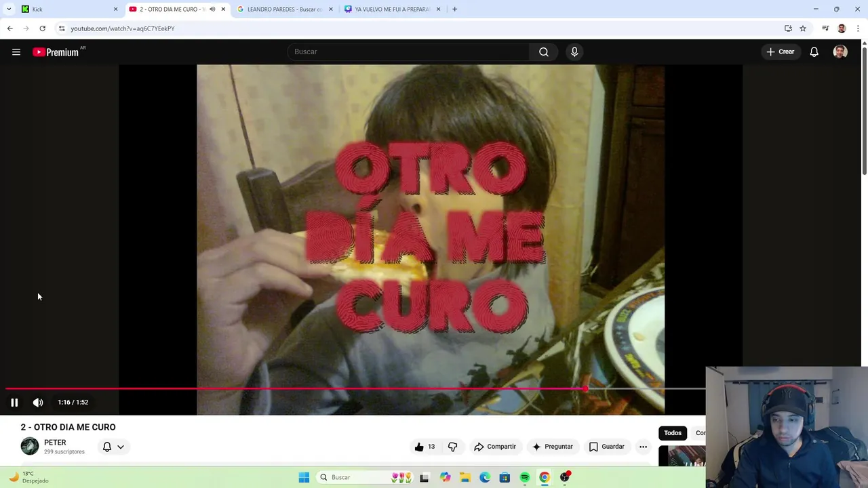Open the YouTube account avatar menu
Viewport: 868px width, 488px height.
coord(840,52)
